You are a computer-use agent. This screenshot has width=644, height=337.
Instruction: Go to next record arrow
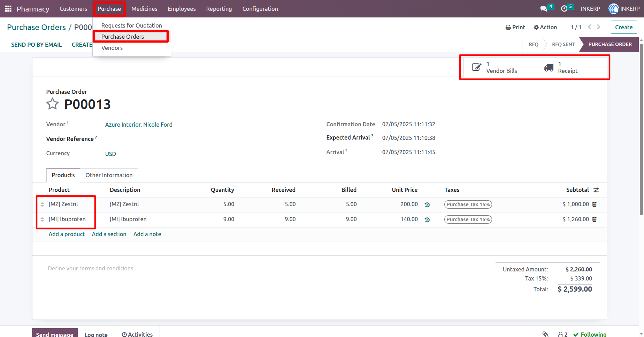pyautogui.click(x=599, y=27)
